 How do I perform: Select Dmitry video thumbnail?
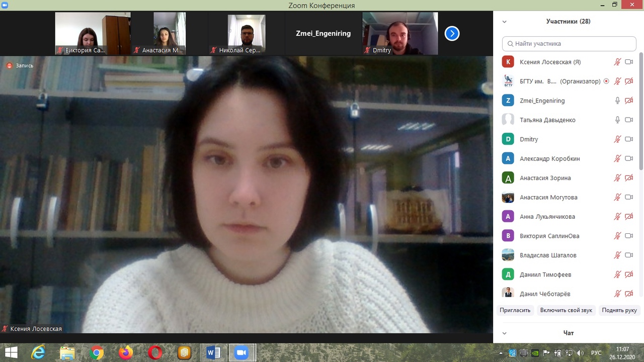click(x=400, y=34)
